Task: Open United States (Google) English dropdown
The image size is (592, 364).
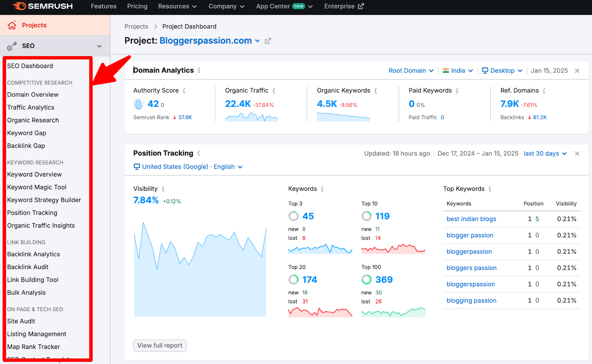Action: point(188,167)
